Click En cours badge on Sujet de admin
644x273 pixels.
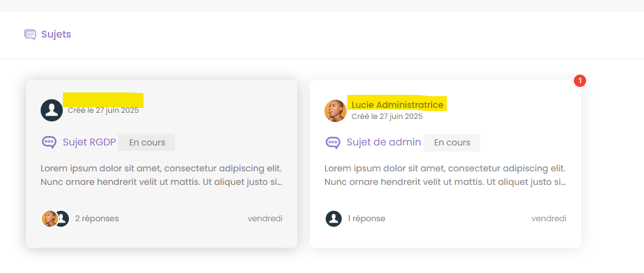[452, 142]
